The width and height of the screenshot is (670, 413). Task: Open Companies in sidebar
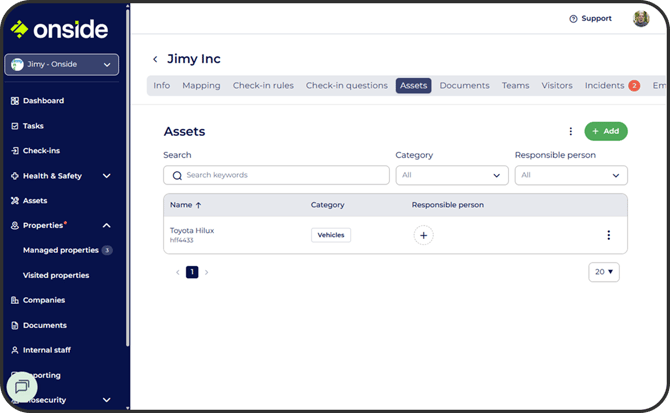coord(44,300)
